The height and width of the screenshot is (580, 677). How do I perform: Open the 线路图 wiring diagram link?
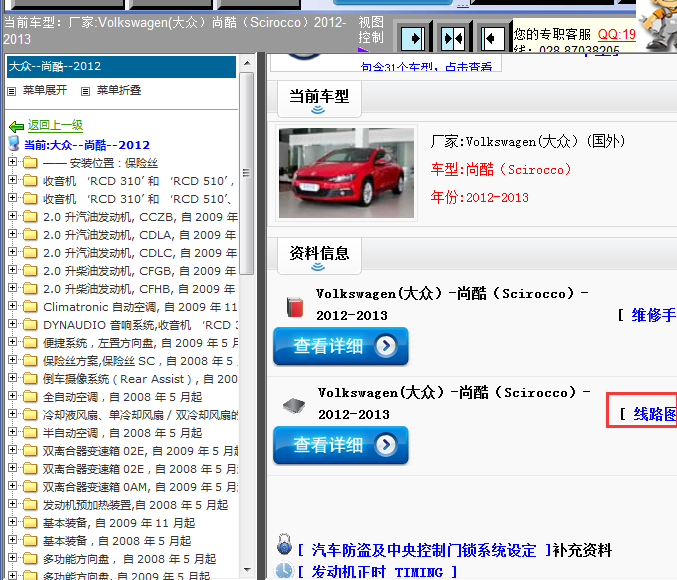(655, 414)
